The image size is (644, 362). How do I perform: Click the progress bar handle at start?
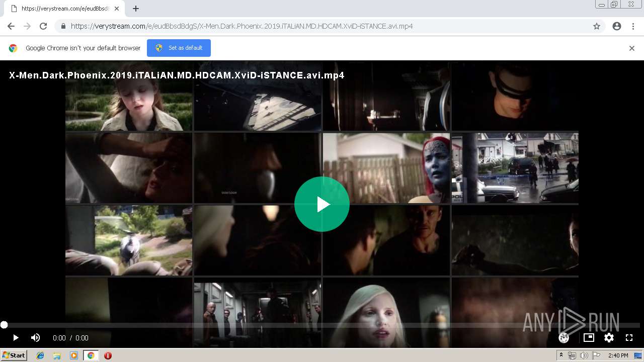point(4,325)
